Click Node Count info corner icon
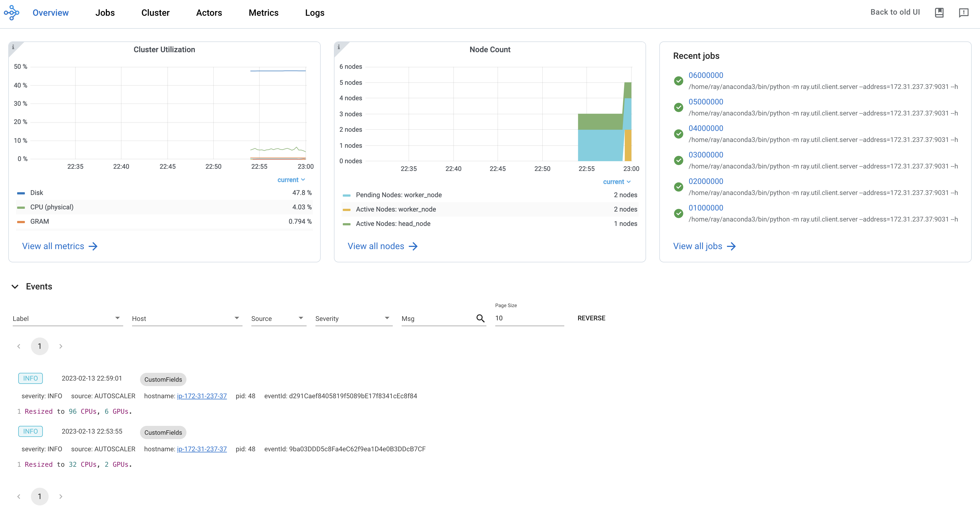Viewport: 980px width, 517px height. [339, 47]
